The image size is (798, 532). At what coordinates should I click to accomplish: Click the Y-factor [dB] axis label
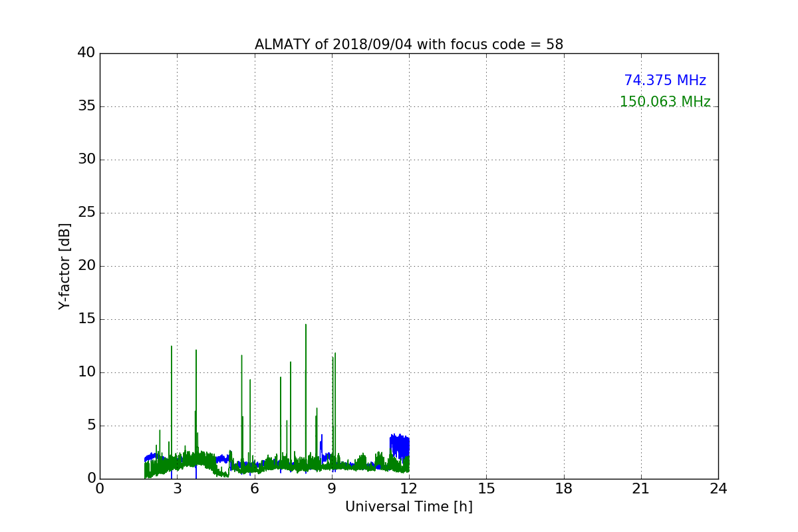65,266
